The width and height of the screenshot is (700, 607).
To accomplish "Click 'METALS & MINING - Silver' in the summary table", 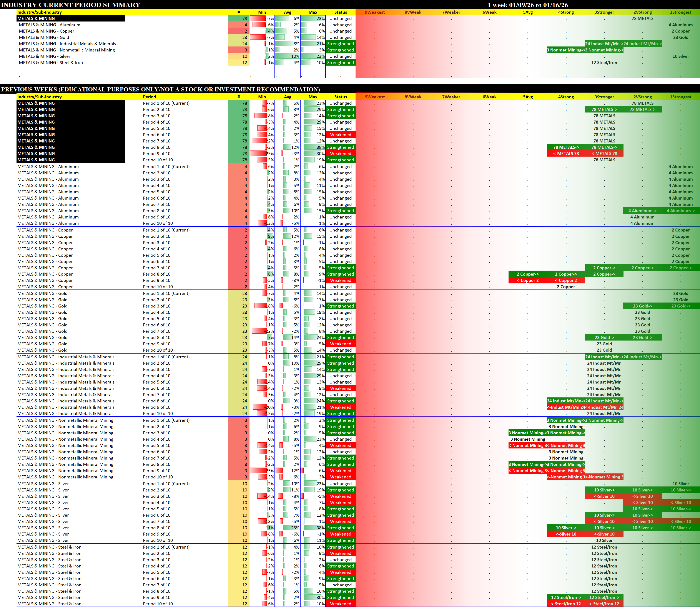I will coord(44,56).
